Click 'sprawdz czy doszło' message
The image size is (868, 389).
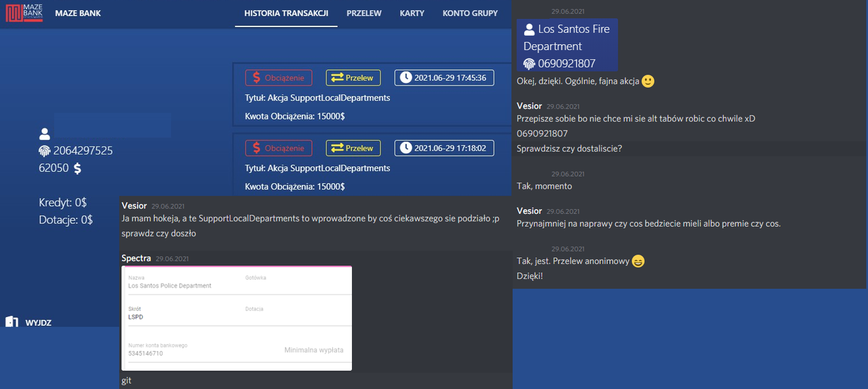pyautogui.click(x=159, y=234)
